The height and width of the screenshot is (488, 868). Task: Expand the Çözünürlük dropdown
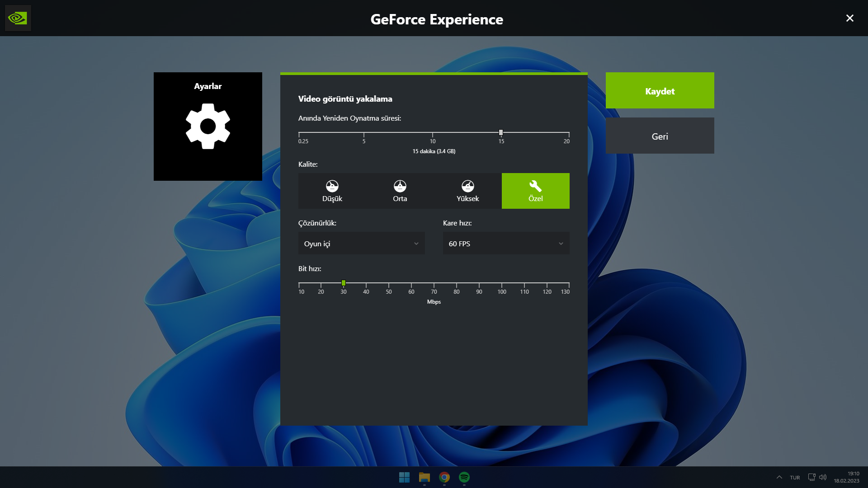(x=361, y=244)
